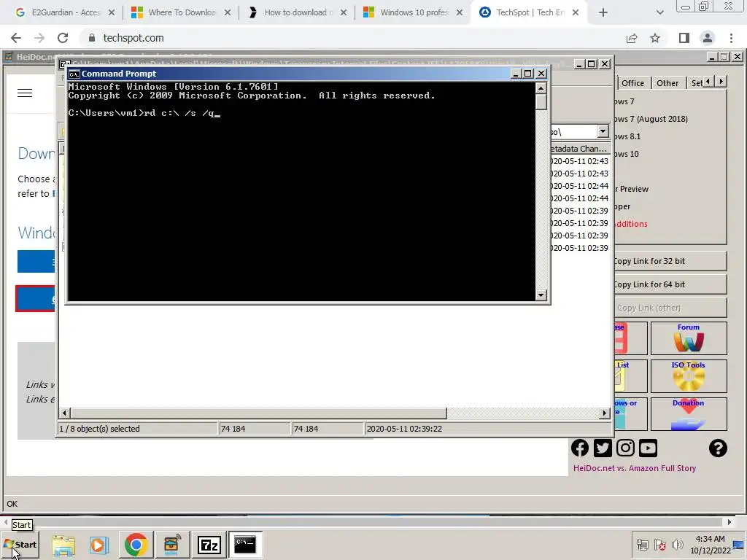Open the Twitter icon in HeiDoc
The height and width of the screenshot is (560, 747).
click(x=603, y=448)
